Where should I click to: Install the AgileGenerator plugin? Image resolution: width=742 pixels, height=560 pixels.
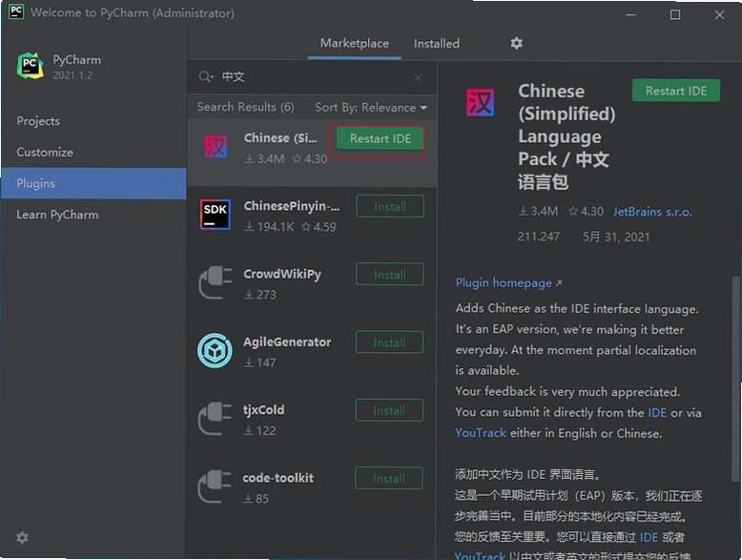tap(389, 342)
